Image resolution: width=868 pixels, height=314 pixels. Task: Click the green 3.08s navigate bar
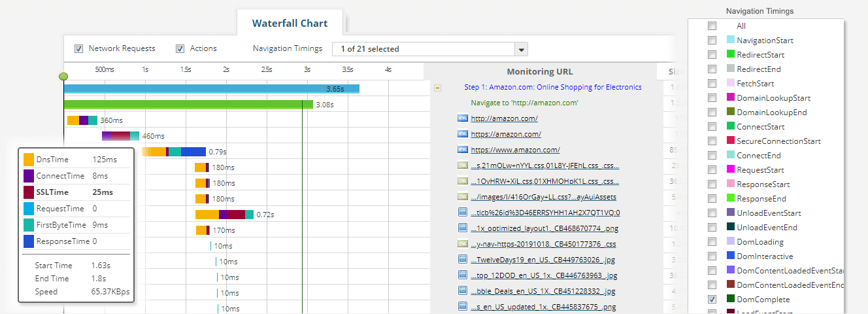[x=188, y=104]
